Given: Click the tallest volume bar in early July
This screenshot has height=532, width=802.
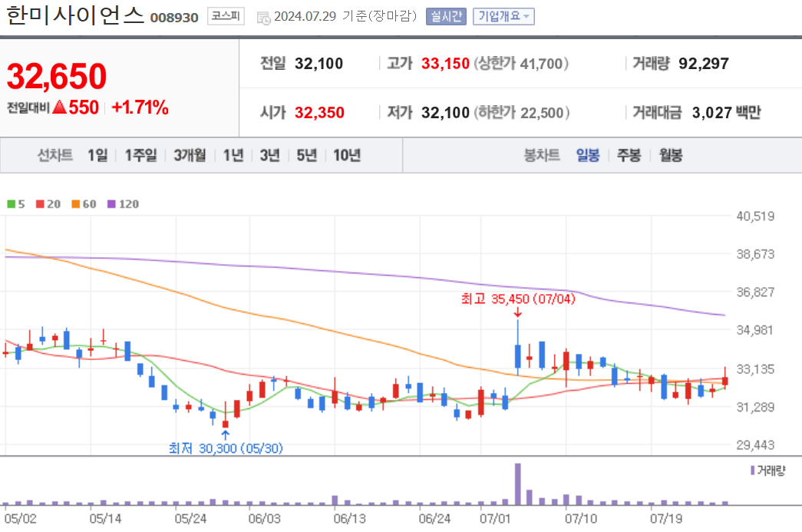Looking at the screenshot, I should tap(517, 484).
